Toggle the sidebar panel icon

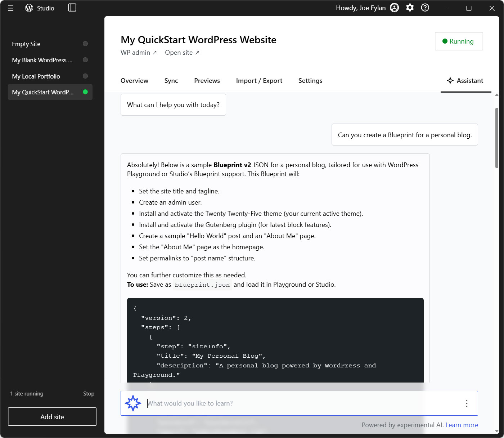click(72, 8)
